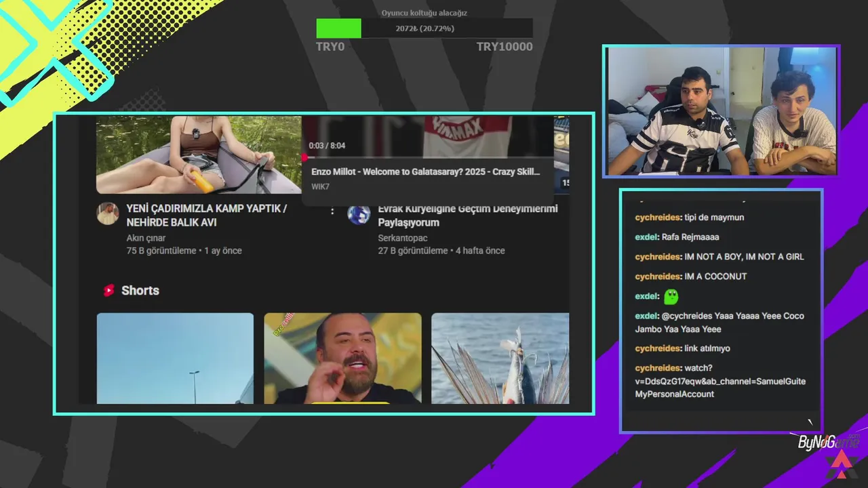Seek the red progress bar of preview video
The image size is (868, 488).
click(427, 157)
